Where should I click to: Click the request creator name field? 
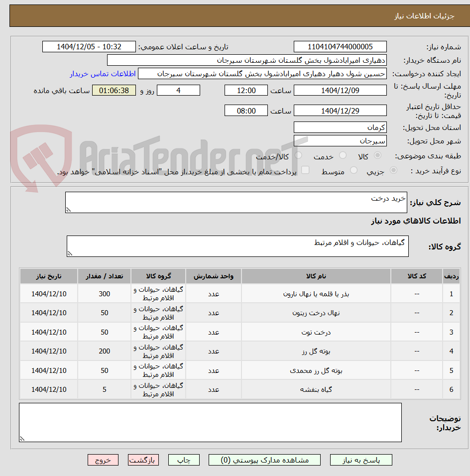click(262, 74)
